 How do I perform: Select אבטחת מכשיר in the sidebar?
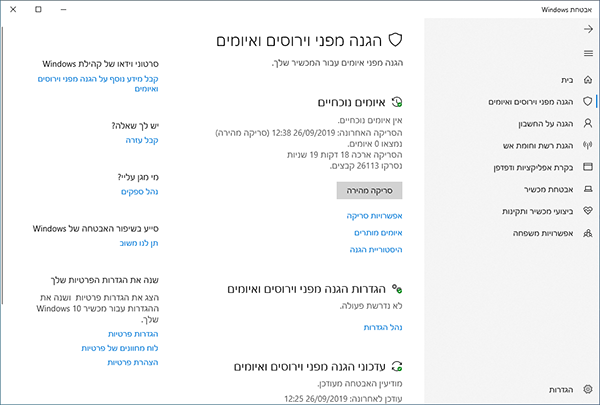tap(549, 189)
